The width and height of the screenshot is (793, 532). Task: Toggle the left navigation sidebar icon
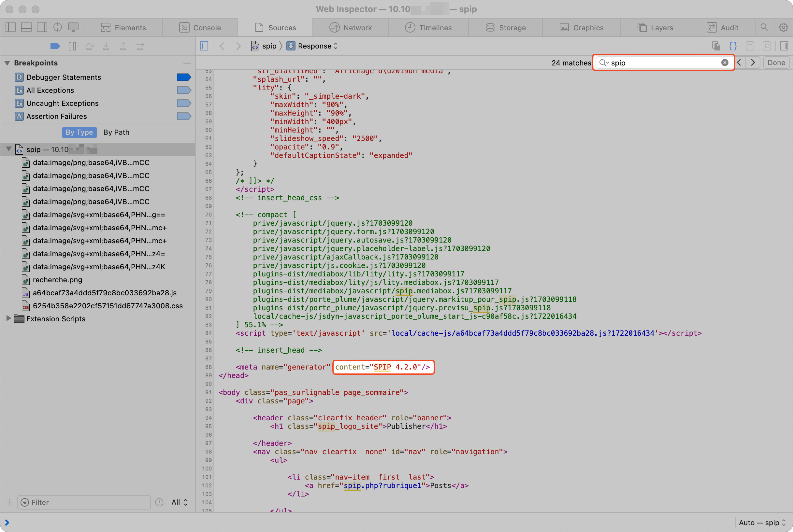click(x=11, y=27)
